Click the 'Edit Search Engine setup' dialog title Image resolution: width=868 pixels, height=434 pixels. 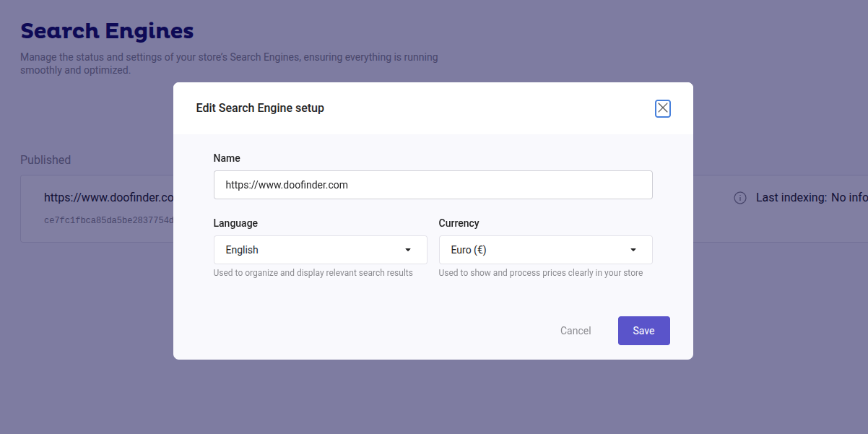click(259, 108)
